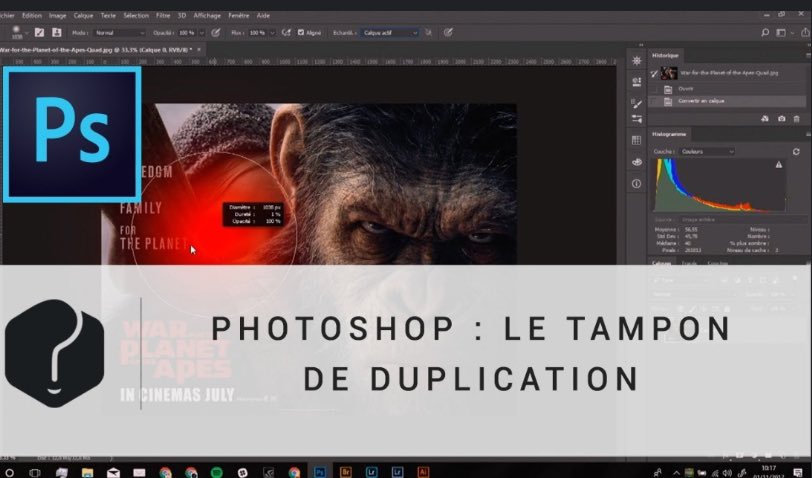This screenshot has width=812, height=478.
Task: Switch to Photoshop taskbar icon
Action: (320, 472)
